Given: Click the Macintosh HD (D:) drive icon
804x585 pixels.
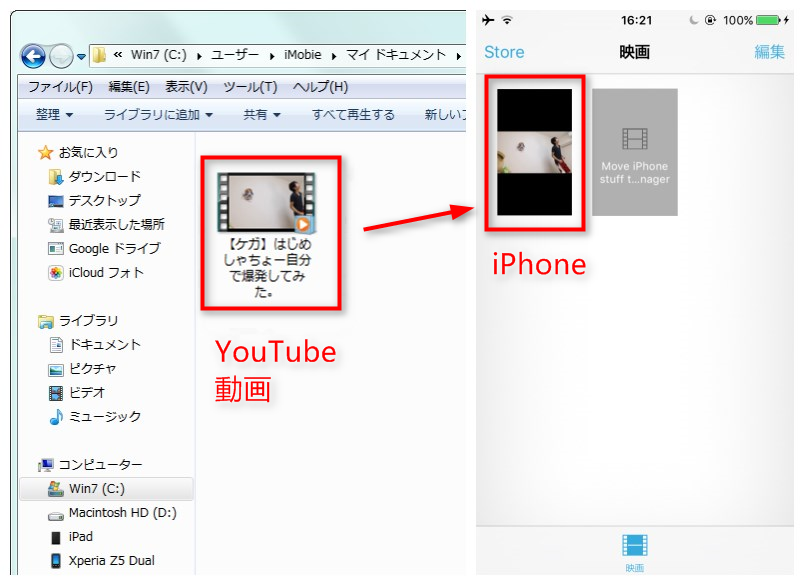Looking at the screenshot, I should click(55, 515).
